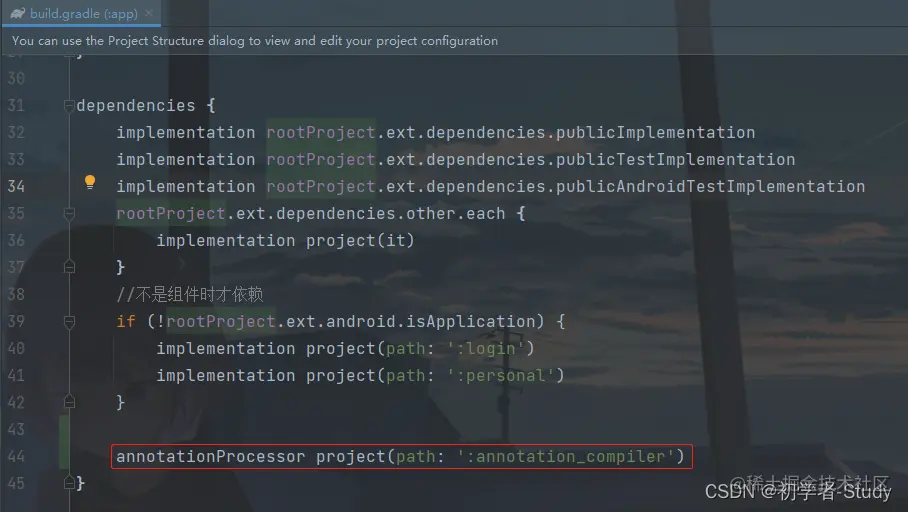Click 'project(it)' on line 36
The width and height of the screenshot is (908, 512).
(360, 240)
